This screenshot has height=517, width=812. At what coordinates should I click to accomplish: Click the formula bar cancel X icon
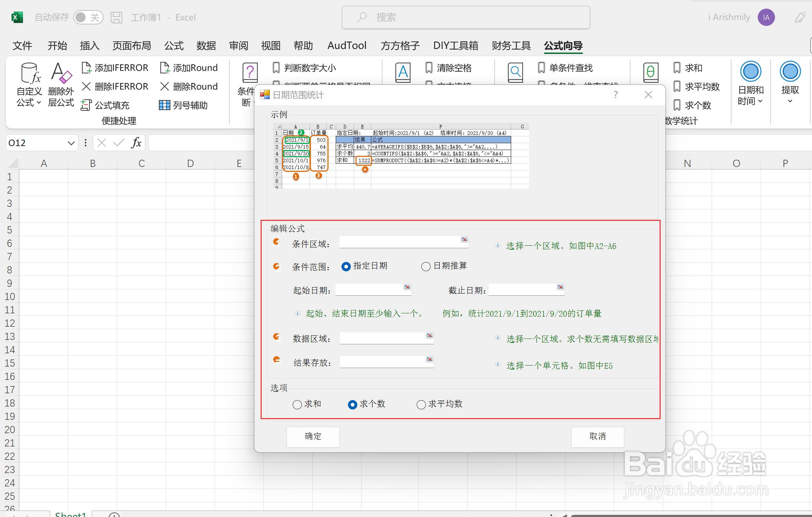102,143
